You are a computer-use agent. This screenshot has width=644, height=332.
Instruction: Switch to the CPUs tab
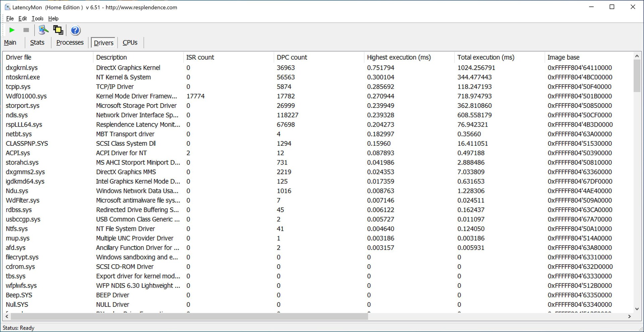(x=130, y=43)
